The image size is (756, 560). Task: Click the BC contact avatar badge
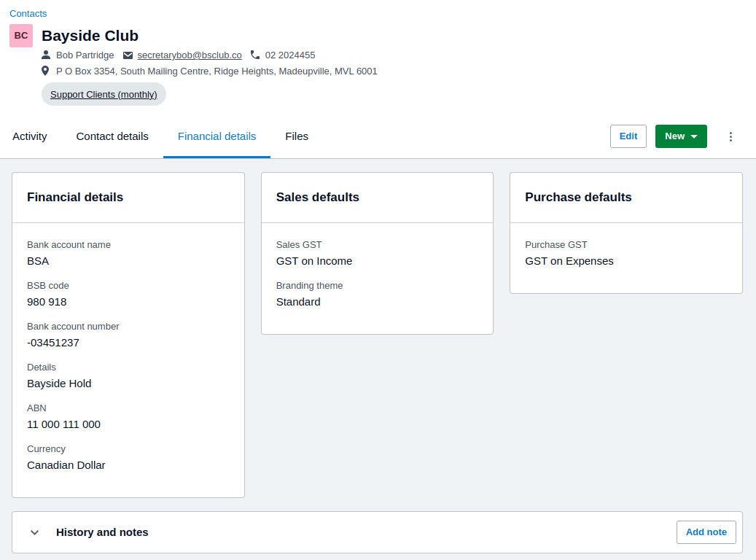21,36
